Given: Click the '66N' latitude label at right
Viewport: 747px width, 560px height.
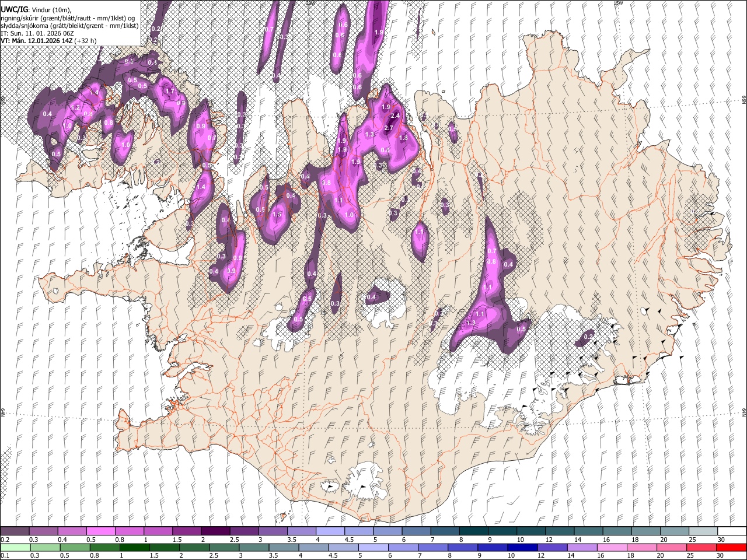Looking at the screenshot, I should click(x=744, y=100).
